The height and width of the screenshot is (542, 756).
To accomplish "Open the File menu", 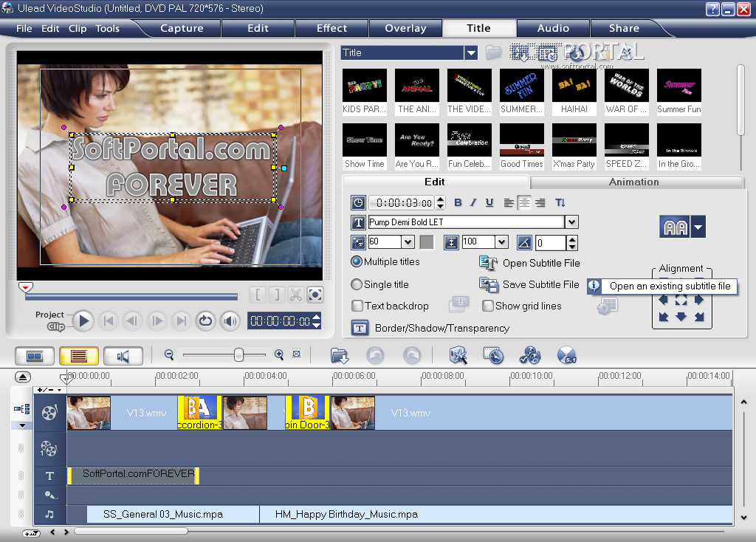I will coord(24,29).
